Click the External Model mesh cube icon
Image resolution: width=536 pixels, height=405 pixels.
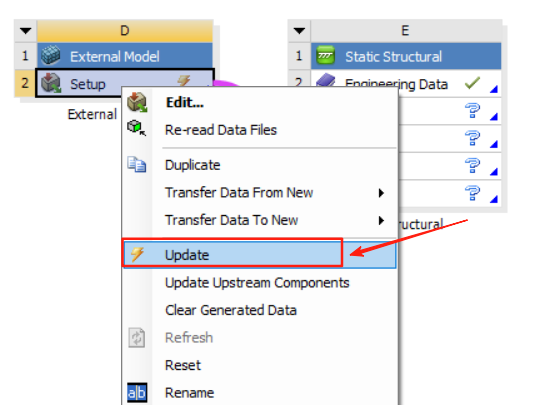pos(51,56)
